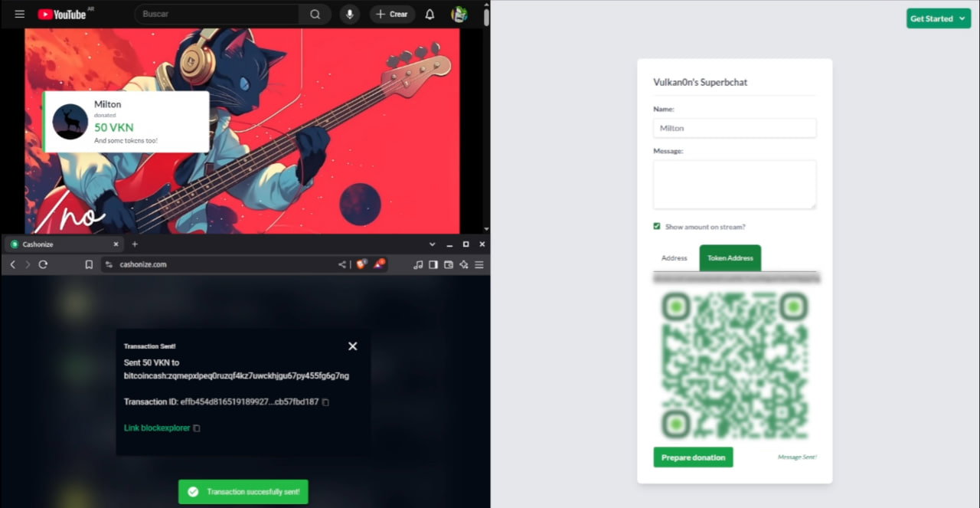Open the Crear create button
Viewport: 980px width, 508px height.
pyautogui.click(x=392, y=14)
